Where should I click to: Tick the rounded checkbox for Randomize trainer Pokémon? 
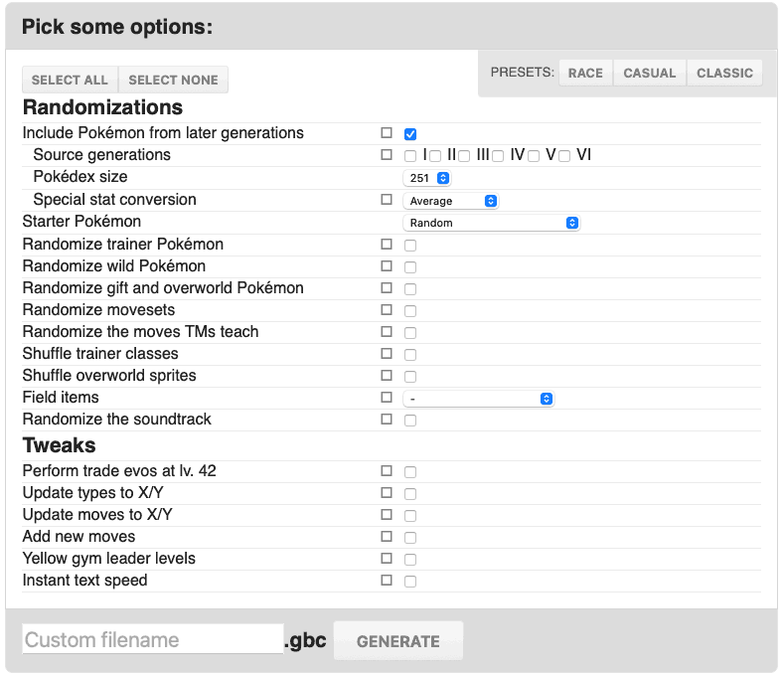tap(410, 246)
